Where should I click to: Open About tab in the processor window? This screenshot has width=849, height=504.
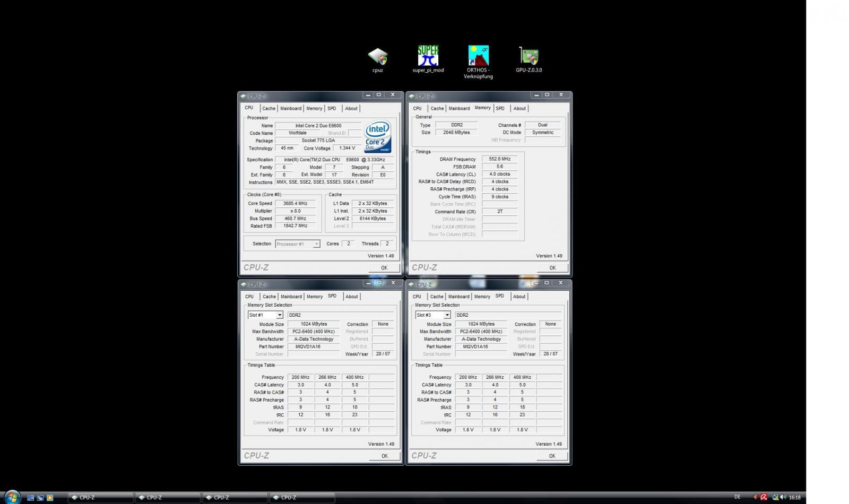coord(351,108)
